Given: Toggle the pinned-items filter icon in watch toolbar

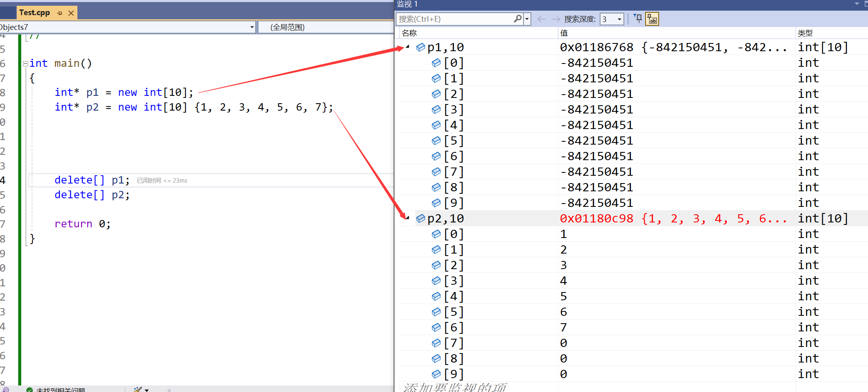Looking at the screenshot, I should pyautogui.click(x=638, y=18).
